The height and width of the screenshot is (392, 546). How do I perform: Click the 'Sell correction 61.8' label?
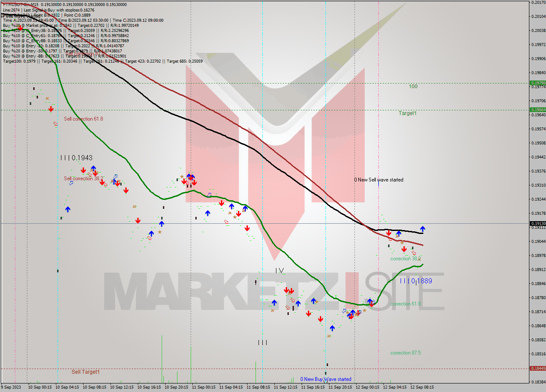84,119
